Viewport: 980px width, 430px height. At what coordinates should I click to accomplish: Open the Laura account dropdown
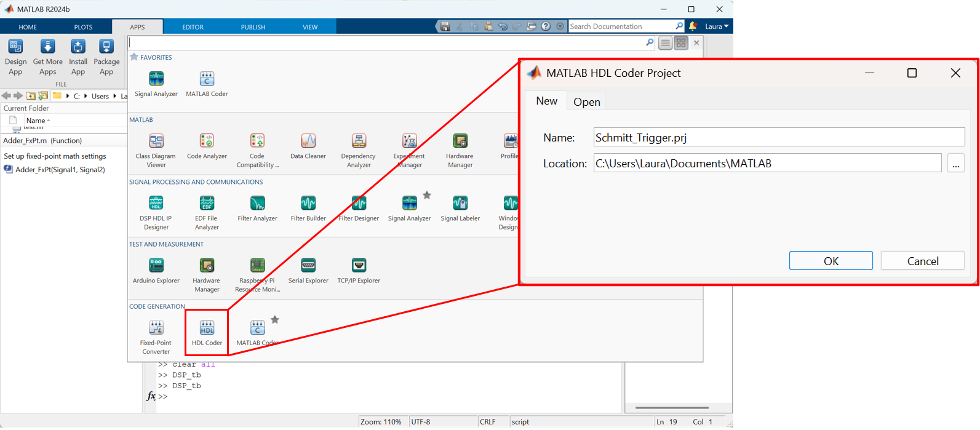coord(717,26)
